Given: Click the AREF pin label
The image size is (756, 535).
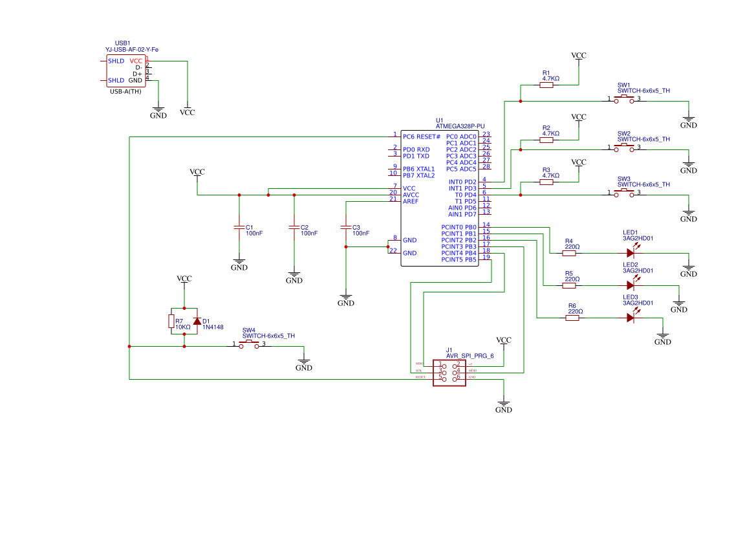Looking at the screenshot, I should pyautogui.click(x=411, y=202).
